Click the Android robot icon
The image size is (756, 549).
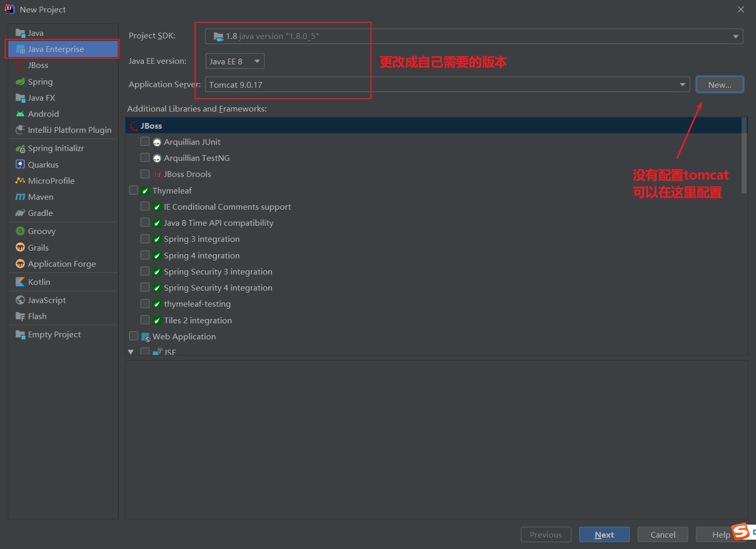point(20,114)
